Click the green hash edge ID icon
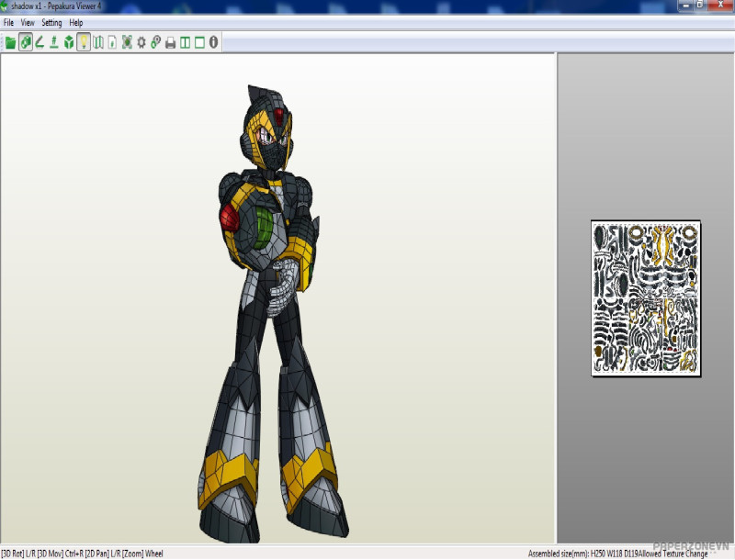 pos(54,42)
